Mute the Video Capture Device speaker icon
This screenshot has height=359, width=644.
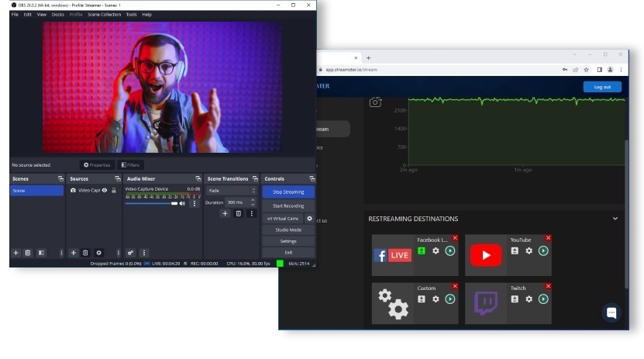click(182, 203)
